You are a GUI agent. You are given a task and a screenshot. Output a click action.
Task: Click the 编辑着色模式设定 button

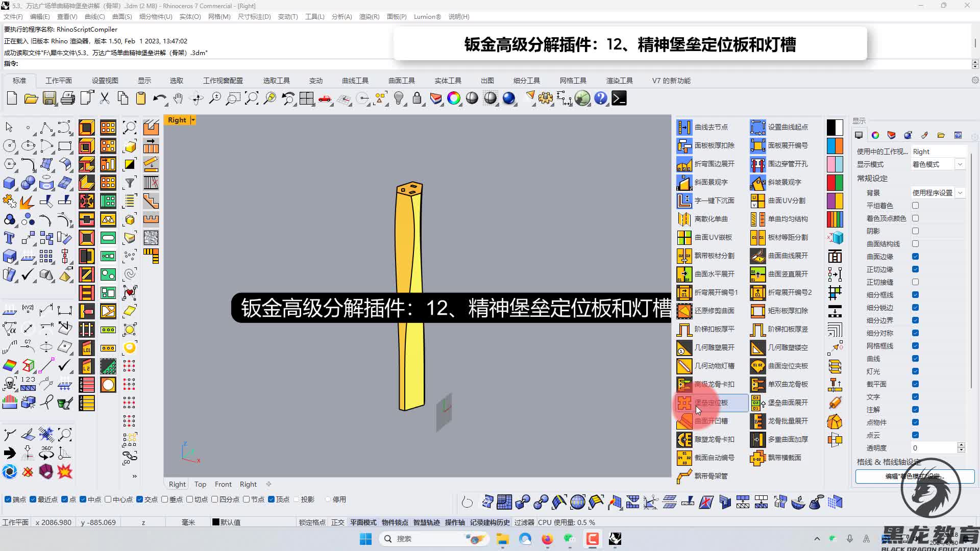click(915, 476)
